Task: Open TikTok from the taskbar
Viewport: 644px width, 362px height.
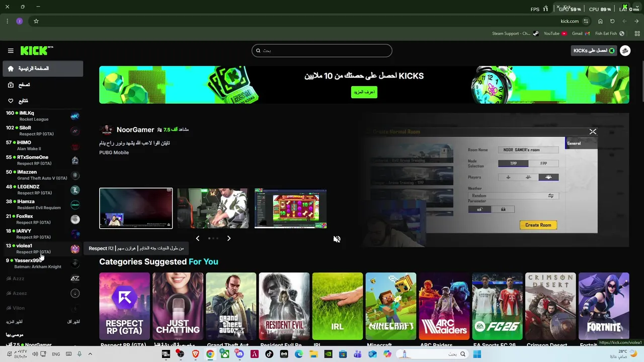Action: [x=269, y=354]
